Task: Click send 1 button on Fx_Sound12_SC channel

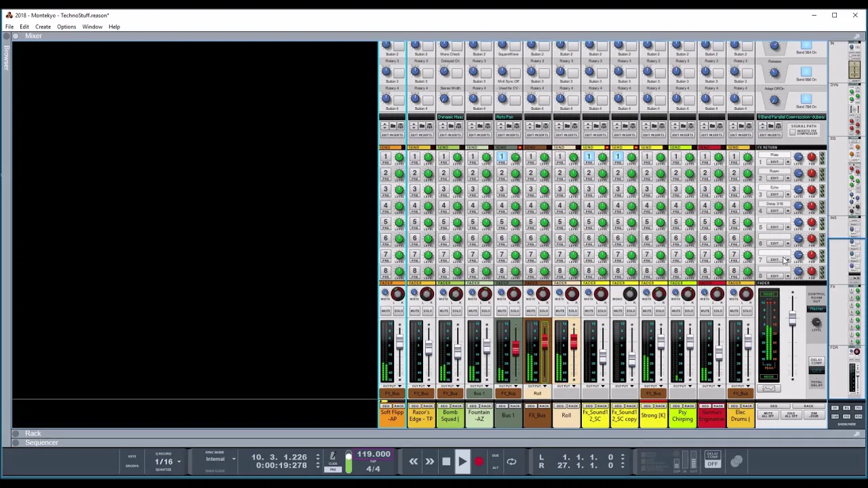Action: point(589,157)
